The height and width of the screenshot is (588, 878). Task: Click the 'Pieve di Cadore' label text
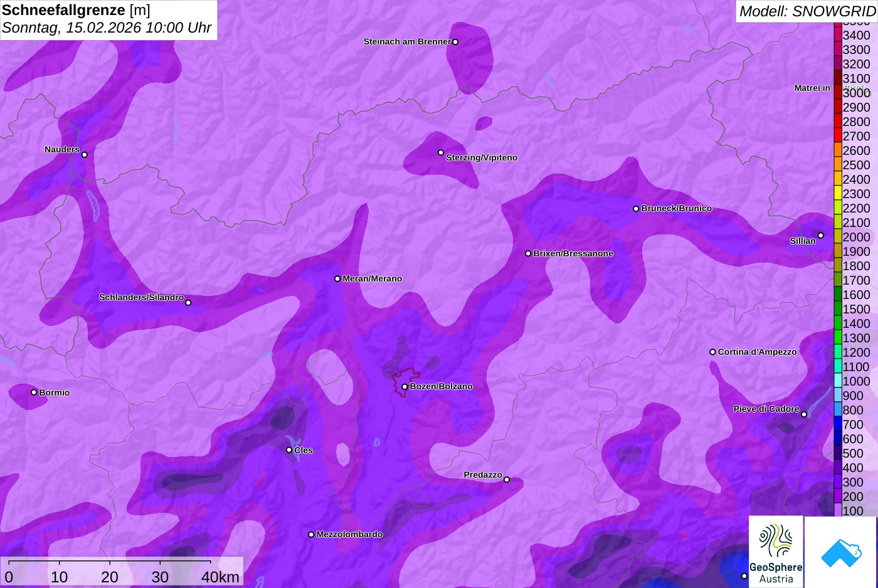tap(766, 409)
